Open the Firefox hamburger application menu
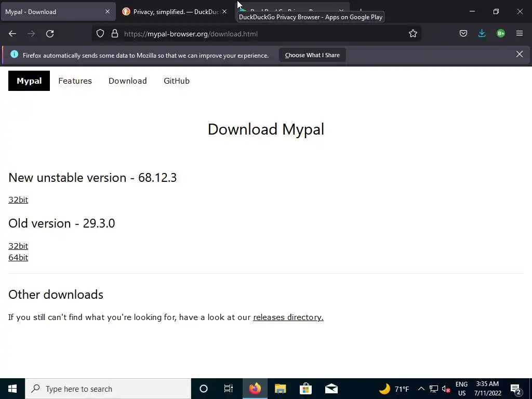Image resolution: width=532 pixels, height=399 pixels. click(x=520, y=34)
